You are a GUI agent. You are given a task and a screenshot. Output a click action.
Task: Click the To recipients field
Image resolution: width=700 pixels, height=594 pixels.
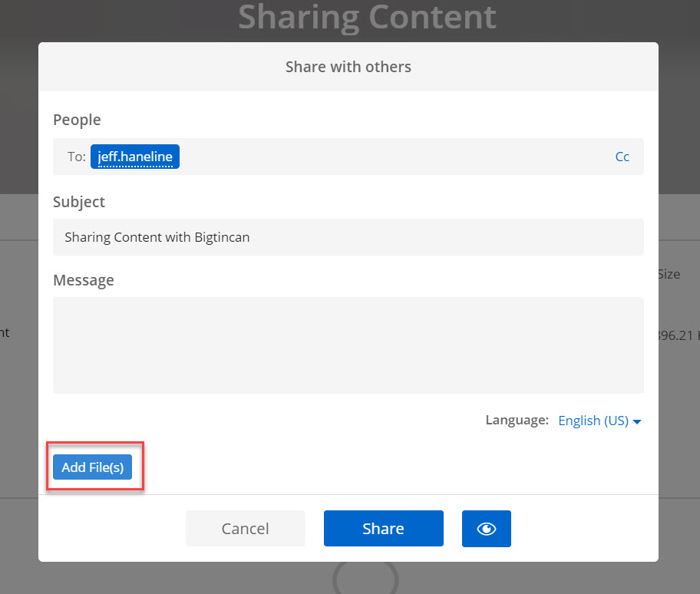tap(348, 157)
